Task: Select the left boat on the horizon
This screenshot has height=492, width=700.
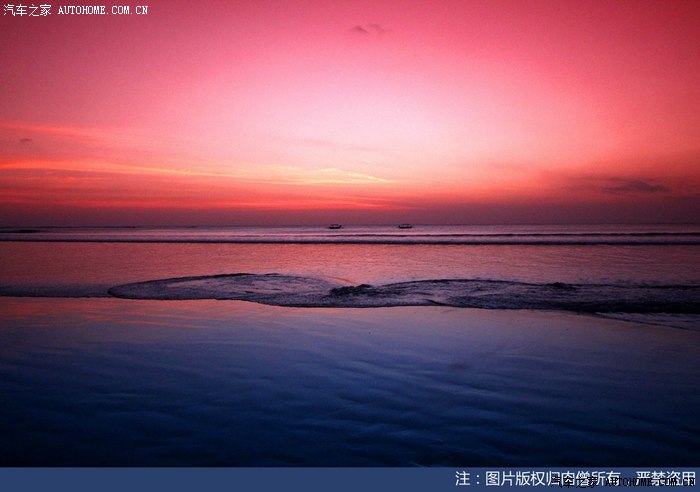Action: 334,226
